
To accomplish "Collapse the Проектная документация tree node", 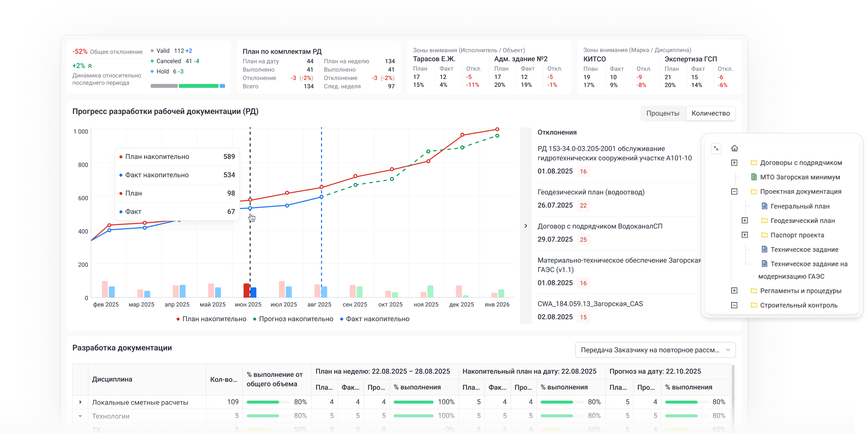I will coord(734,192).
